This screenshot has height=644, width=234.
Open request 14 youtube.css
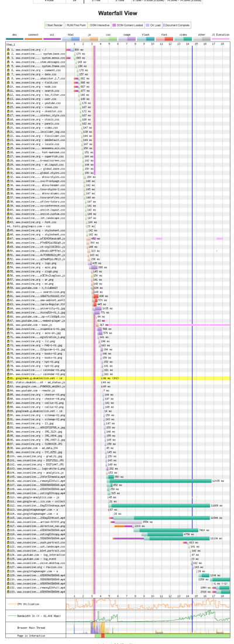click(x=36, y=103)
